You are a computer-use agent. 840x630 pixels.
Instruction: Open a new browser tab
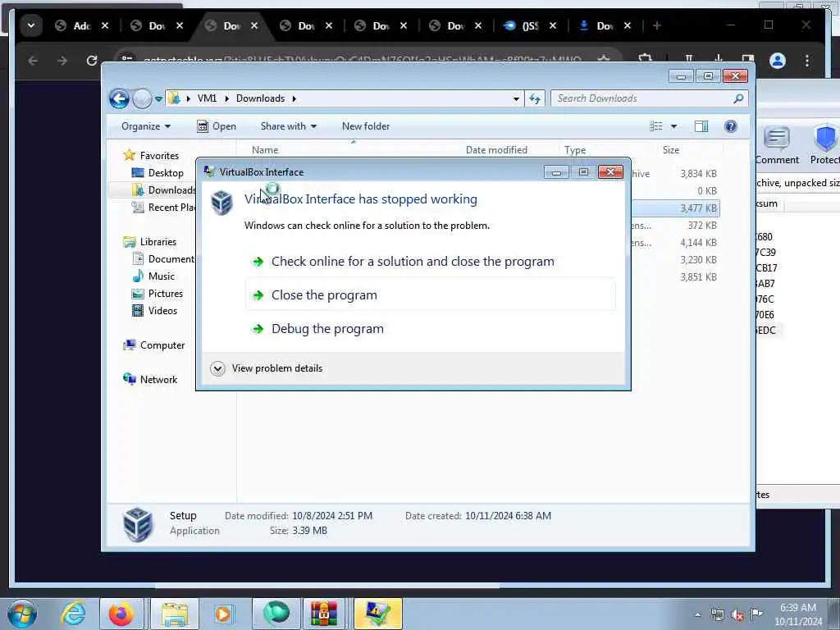pyautogui.click(x=657, y=25)
